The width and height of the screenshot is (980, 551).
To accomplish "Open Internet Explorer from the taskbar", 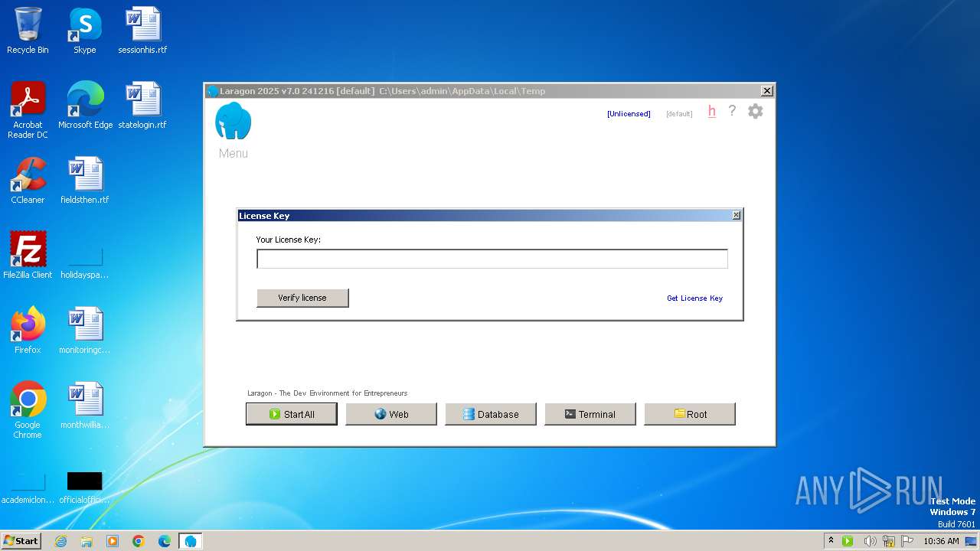I will 60,541.
